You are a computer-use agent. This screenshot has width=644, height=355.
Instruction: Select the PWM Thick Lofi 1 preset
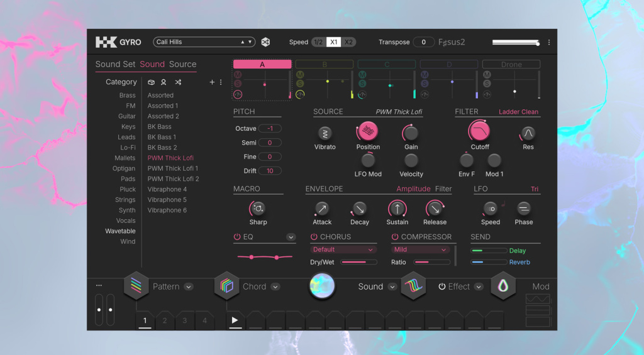point(173,168)
